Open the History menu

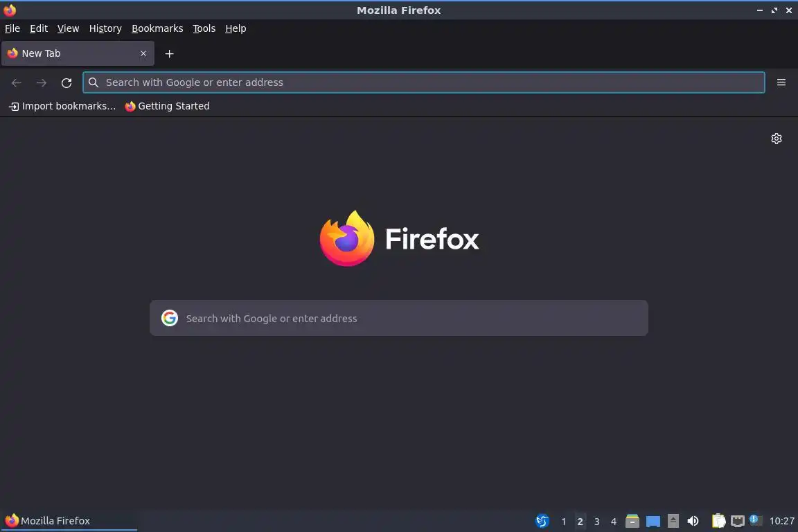[x=105, y=28]
